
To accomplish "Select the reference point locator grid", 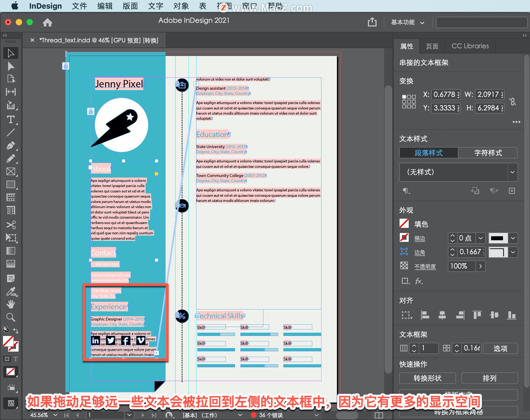I will pos(409,101).
